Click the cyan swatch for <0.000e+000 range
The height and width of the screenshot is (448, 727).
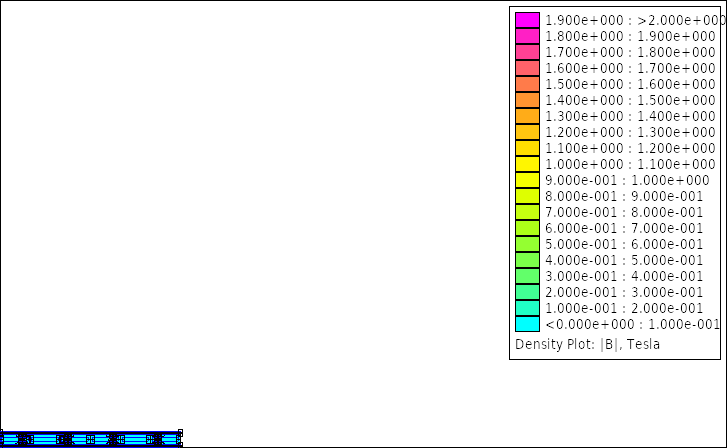[527, 324]
